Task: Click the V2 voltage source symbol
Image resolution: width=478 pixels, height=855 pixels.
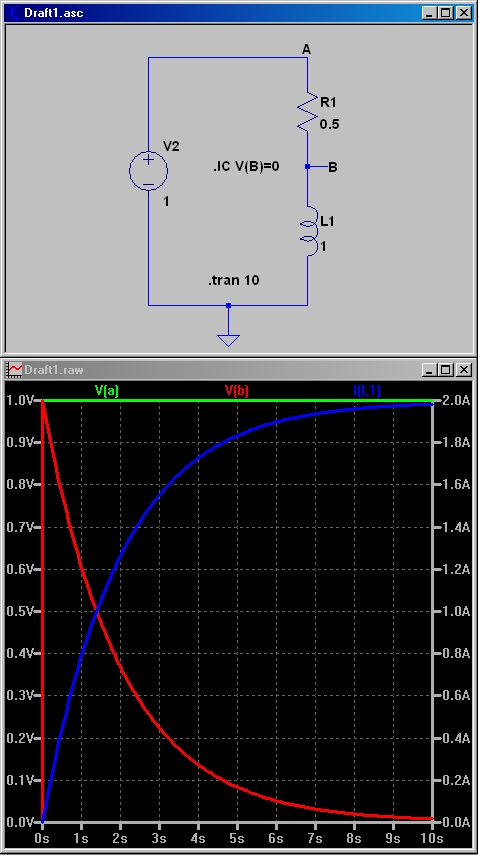Action: 148,171
